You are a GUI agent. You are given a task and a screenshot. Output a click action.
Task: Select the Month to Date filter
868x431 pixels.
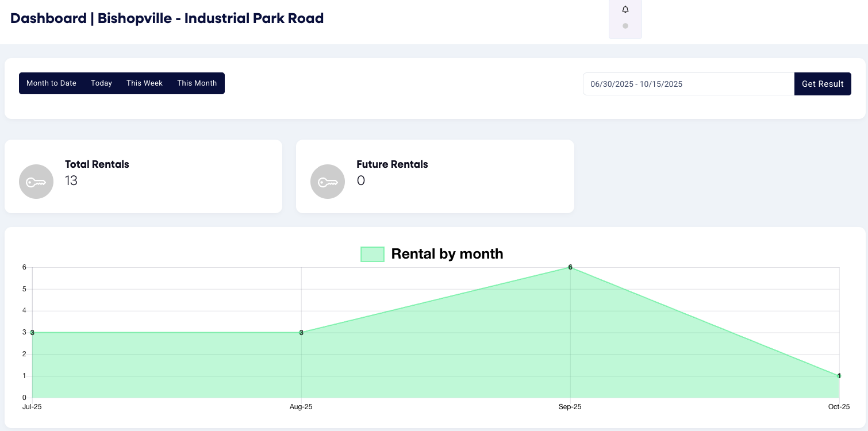click(51, 83)
